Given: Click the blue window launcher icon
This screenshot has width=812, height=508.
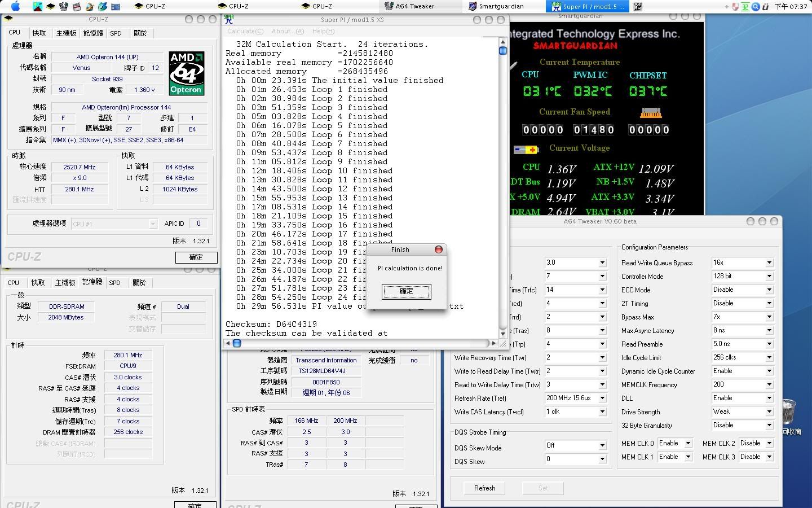Looking at the screenshot, I should click(x=116, y=7).
